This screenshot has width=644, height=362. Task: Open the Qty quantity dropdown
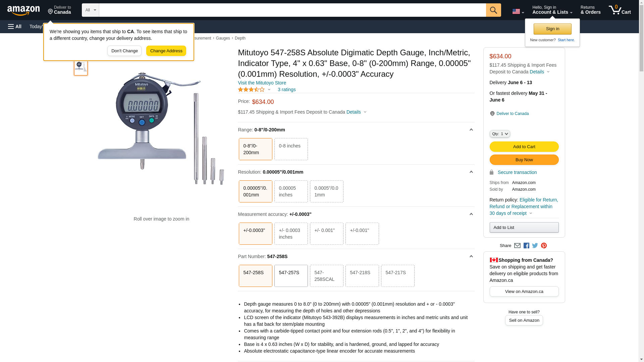pos(499,134)
